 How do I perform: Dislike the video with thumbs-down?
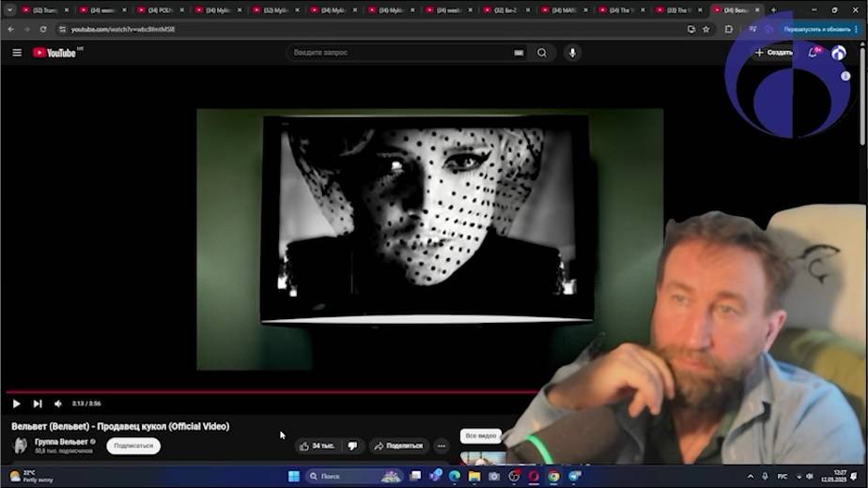[x=352, y=446]
